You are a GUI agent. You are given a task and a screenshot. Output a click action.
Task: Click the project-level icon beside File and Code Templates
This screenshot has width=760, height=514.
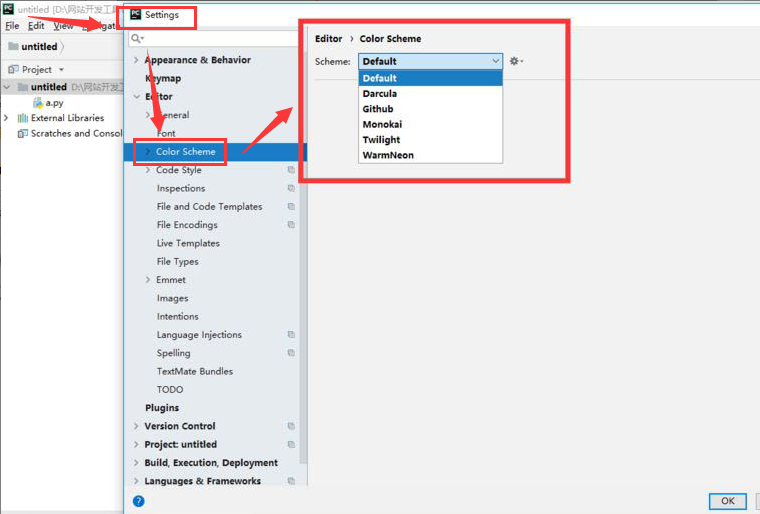click(291, 206)
